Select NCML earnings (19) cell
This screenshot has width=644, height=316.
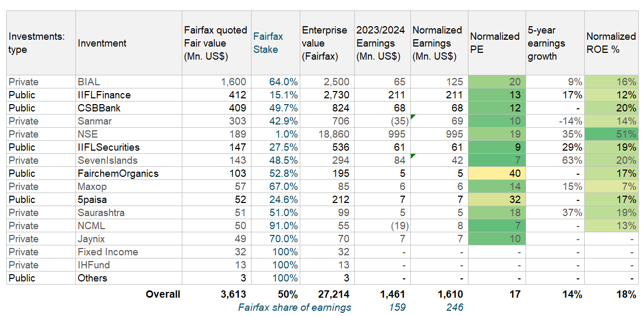[x=382, y=225]
